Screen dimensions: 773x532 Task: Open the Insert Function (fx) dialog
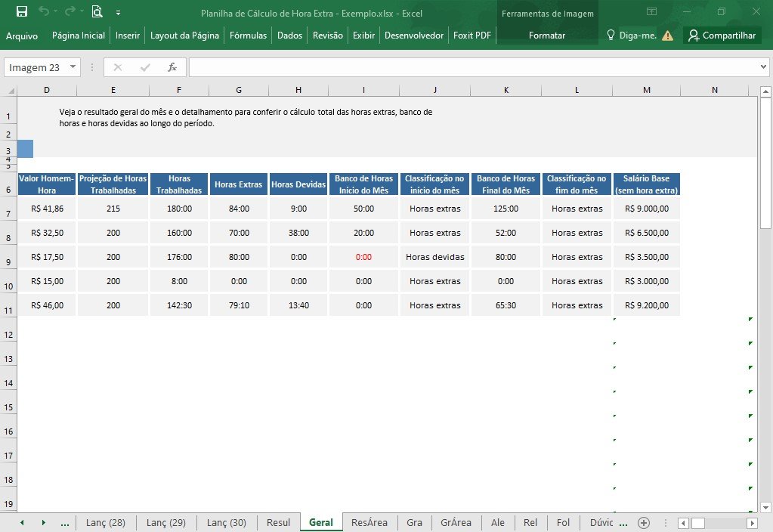pyautogui.click(x=172, y=67)
